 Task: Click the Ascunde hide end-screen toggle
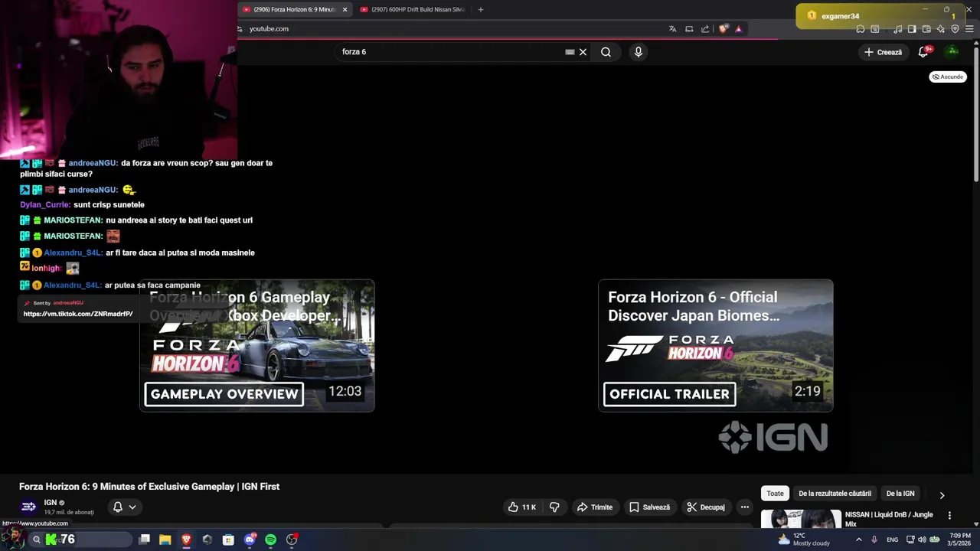pos(948,77)
